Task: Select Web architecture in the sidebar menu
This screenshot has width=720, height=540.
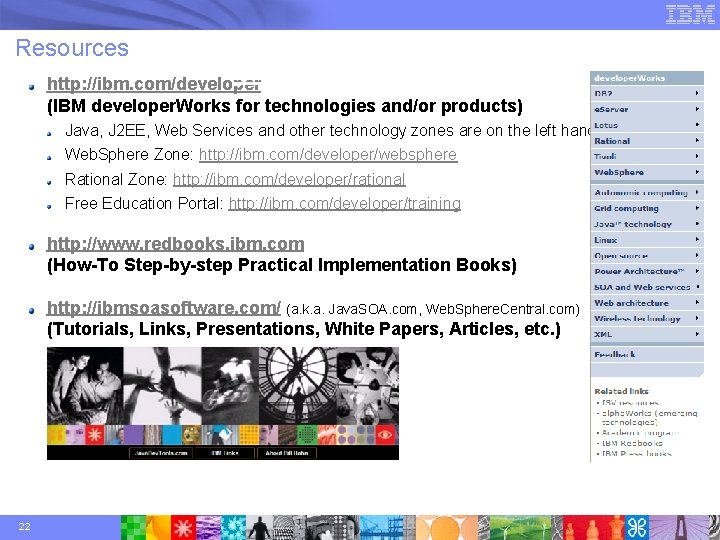Action: tap(647, 303)
